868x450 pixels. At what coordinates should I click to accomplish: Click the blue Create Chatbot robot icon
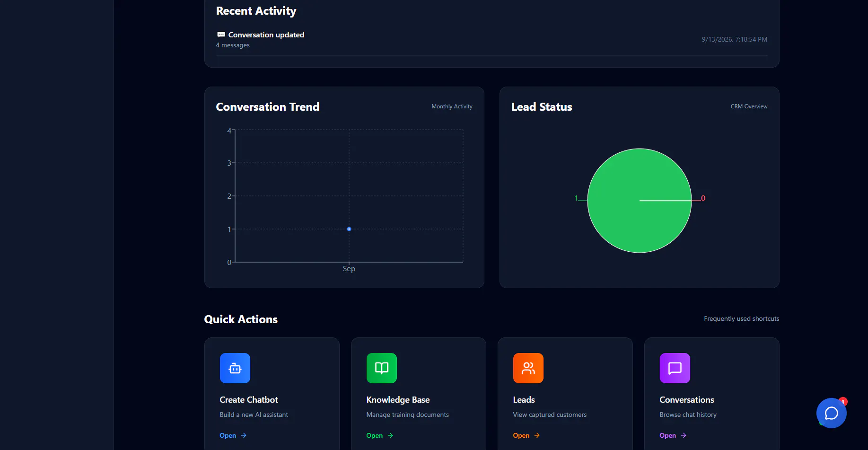(235, 368)
